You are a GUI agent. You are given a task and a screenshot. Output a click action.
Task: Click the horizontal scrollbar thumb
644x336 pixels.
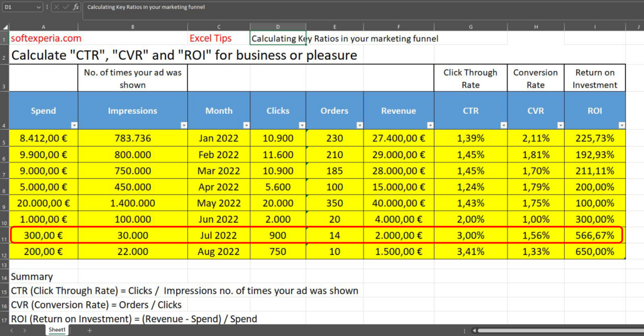(553, 330)
